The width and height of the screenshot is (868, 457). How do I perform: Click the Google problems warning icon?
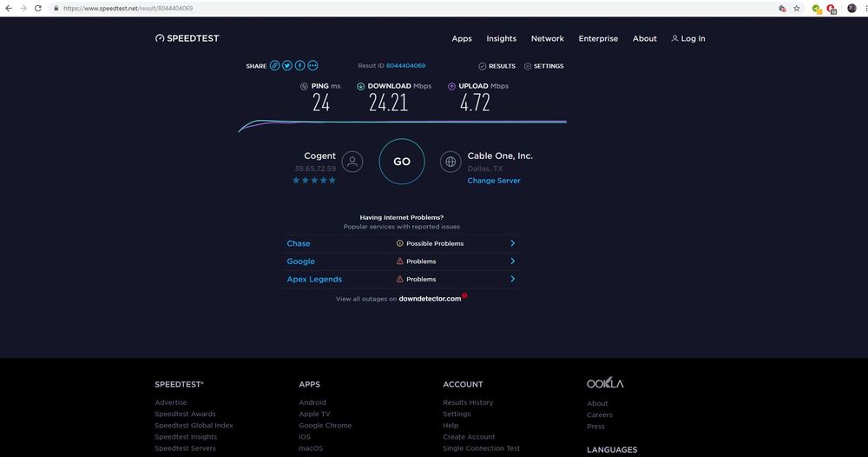[399, 261]
